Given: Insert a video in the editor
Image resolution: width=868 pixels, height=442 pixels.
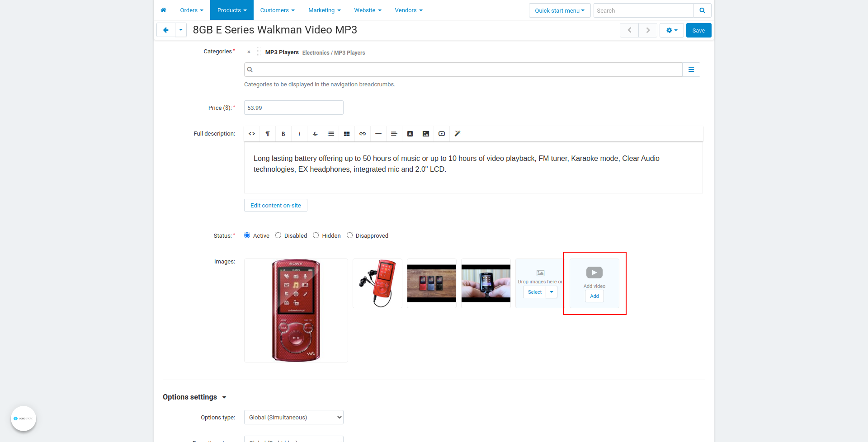Looking at the screenshot, I should 442,134.
